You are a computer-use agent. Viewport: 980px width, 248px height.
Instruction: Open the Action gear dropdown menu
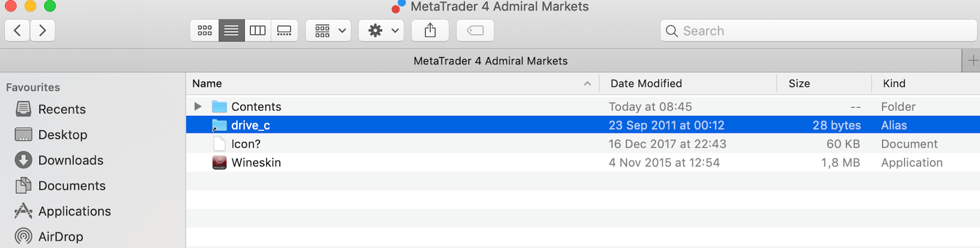click(x=382, y=31)
